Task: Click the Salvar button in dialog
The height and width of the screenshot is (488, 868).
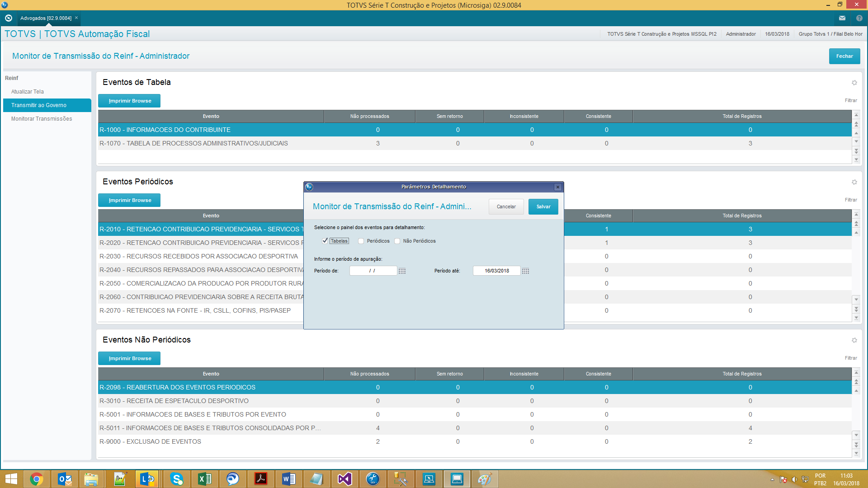Action: (543, 207)
